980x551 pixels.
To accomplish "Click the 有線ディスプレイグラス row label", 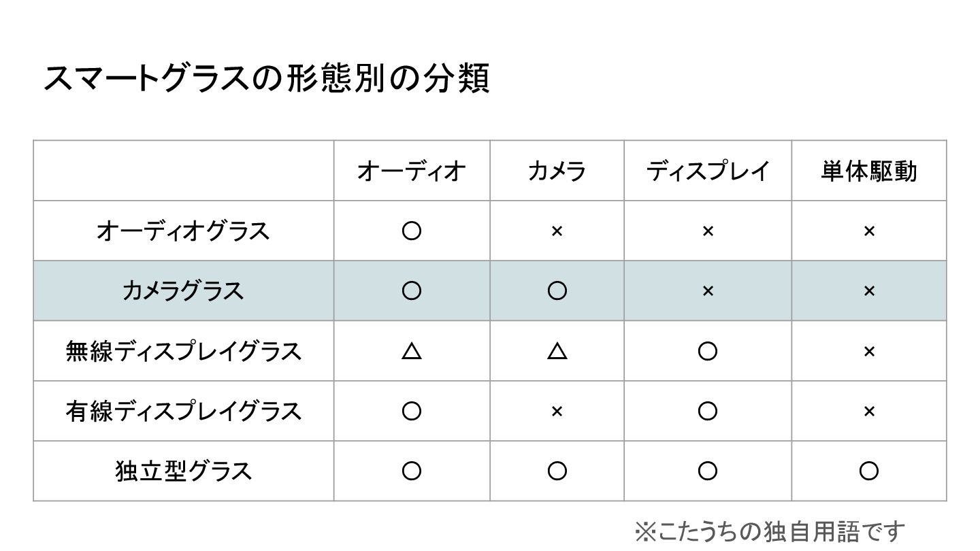I will [183, 411].
